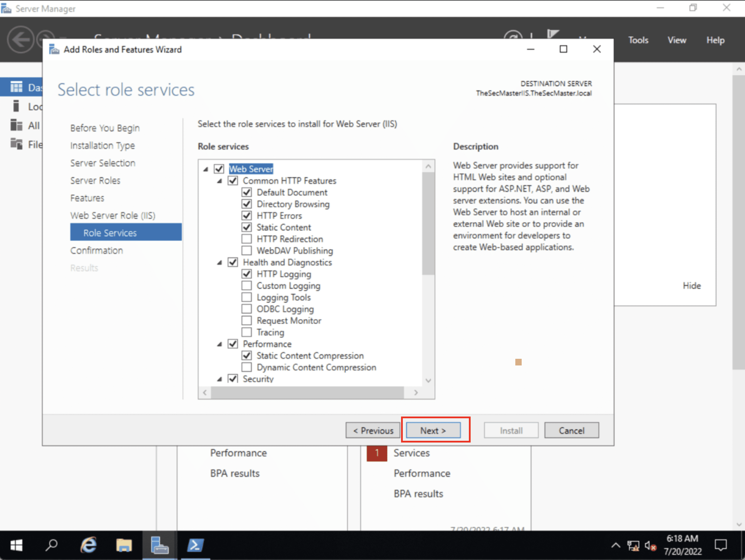The image size is (745, 560).
Task: Click the Next button to proceed
Action: (x=434, y=430)
